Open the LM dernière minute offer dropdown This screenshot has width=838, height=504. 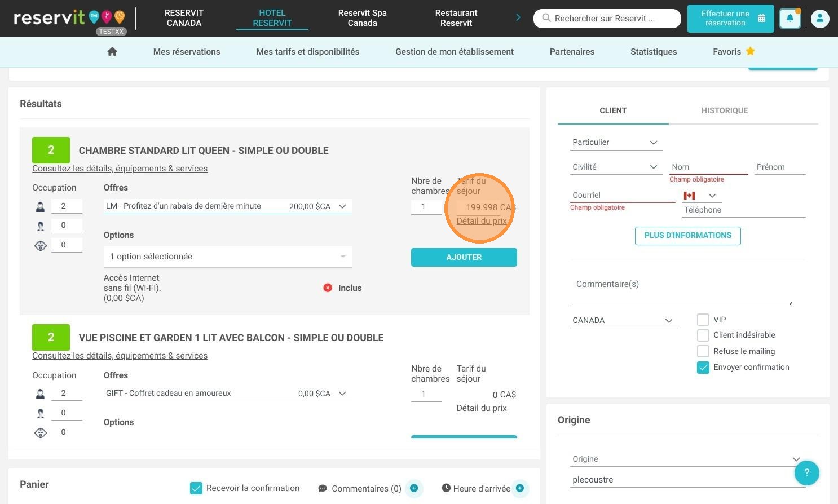pos(228,206)
